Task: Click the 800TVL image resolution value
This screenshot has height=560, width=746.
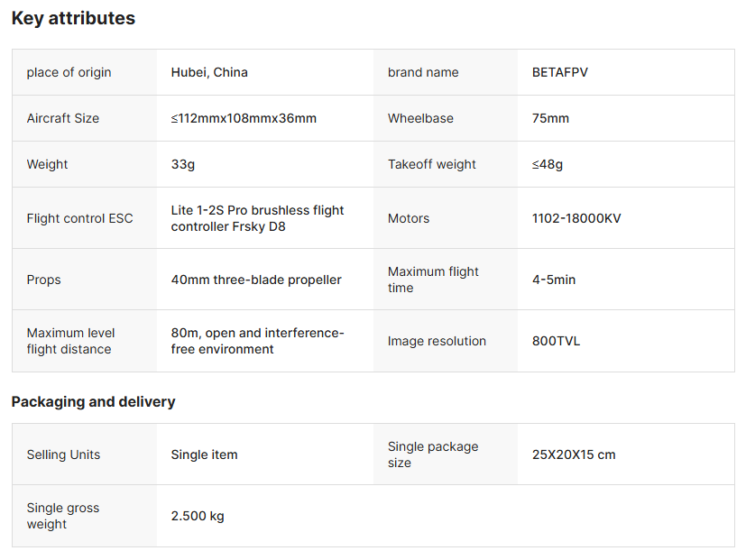Action: click(557, 341)
